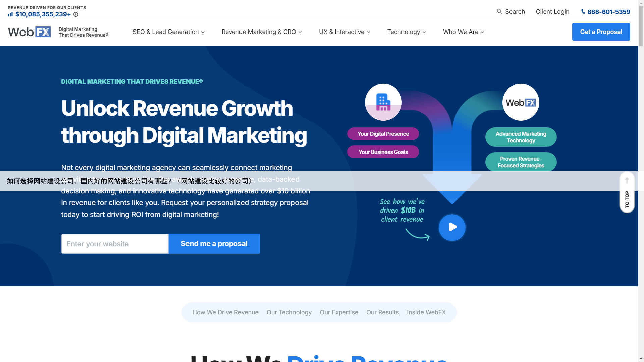This screenshot has width=644, height=362.
Task: Select the Our Results tab
Action: pyautogui.click(x=382, y=312)
